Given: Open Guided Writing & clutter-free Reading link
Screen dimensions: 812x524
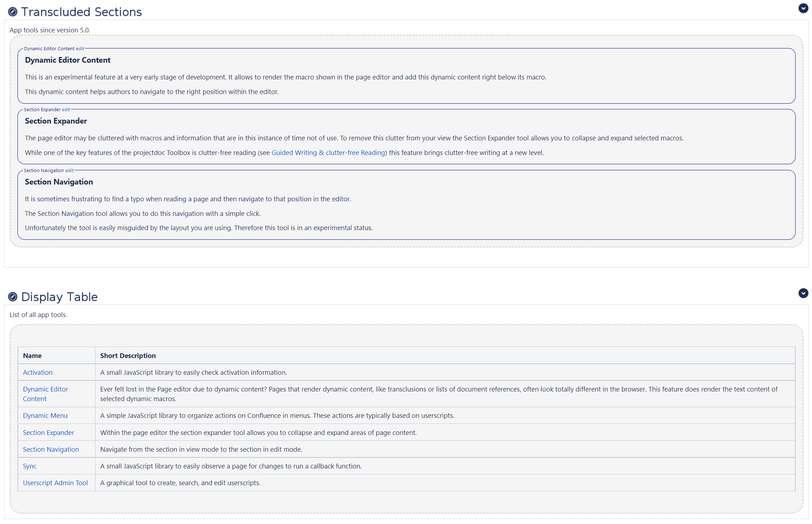Looking at the screenshot, I should click(328, 153).
